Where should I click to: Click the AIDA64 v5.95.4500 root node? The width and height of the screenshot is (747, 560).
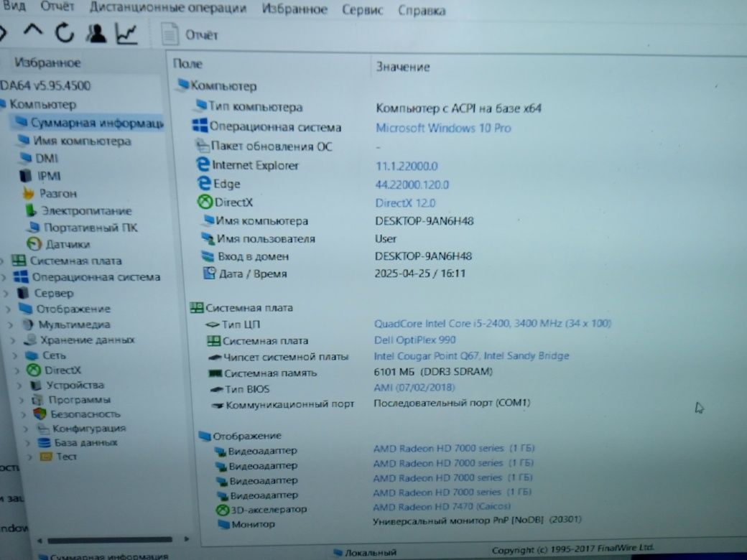(x=45, y=85)
